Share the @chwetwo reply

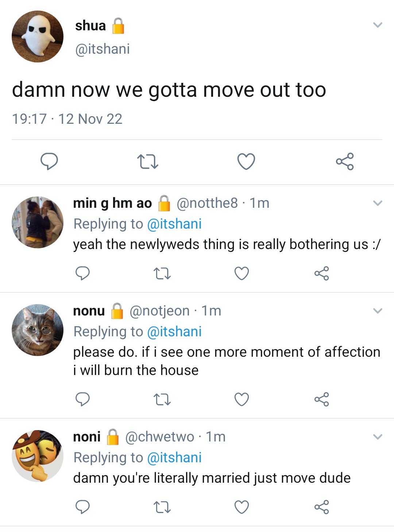click(x=321, y=507)
